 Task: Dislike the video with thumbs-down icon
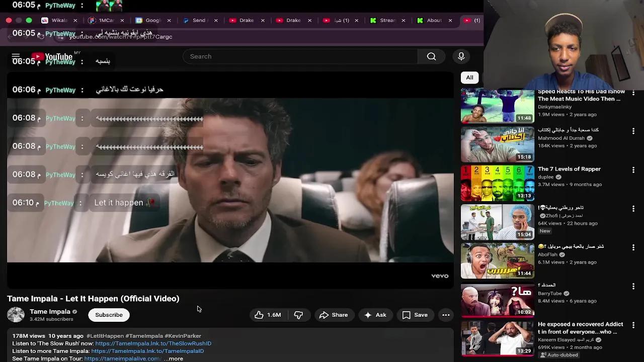[298, 315]
